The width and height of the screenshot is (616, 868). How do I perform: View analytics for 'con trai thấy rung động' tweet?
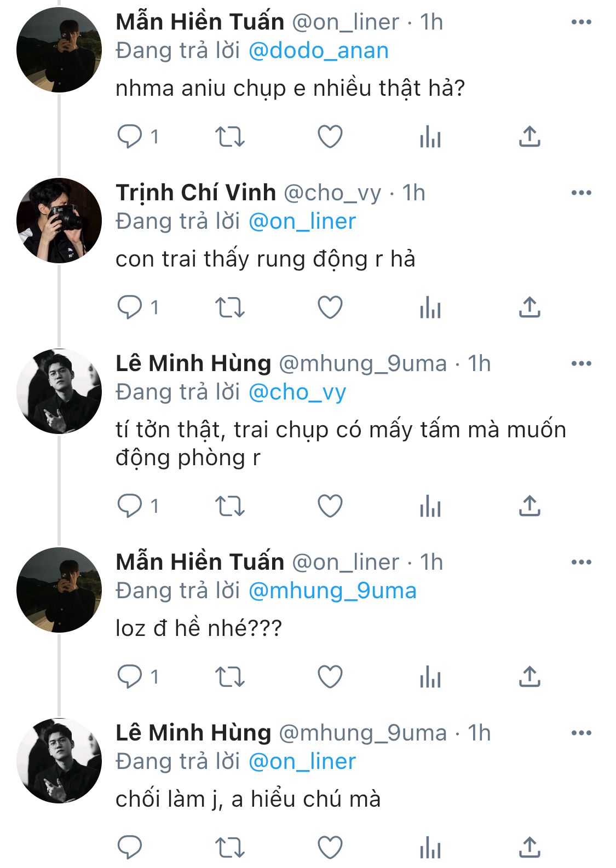point(430,307)
